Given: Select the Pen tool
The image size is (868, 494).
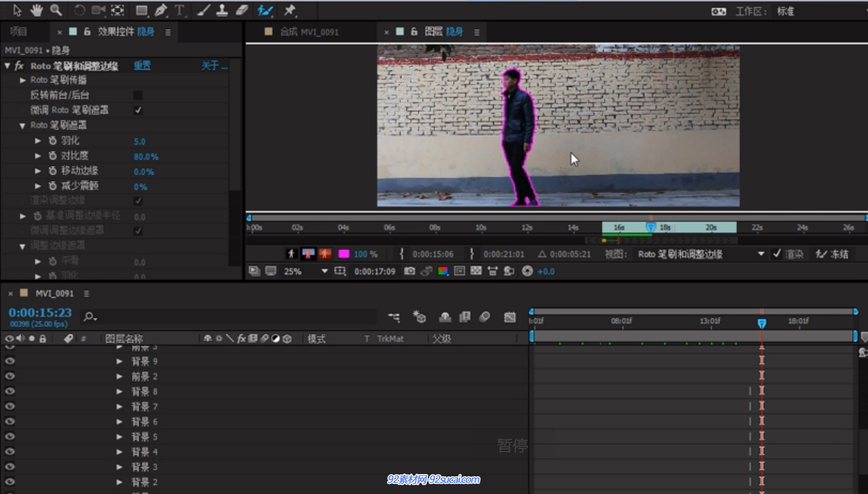Looking at the screenshot, I should pyautogui.click(x=161, y=10).
